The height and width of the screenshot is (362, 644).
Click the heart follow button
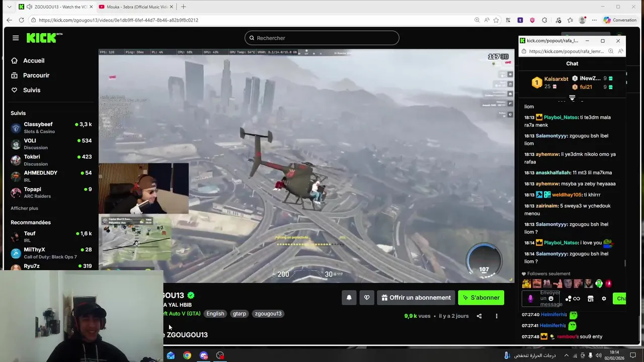coord(367,298)
